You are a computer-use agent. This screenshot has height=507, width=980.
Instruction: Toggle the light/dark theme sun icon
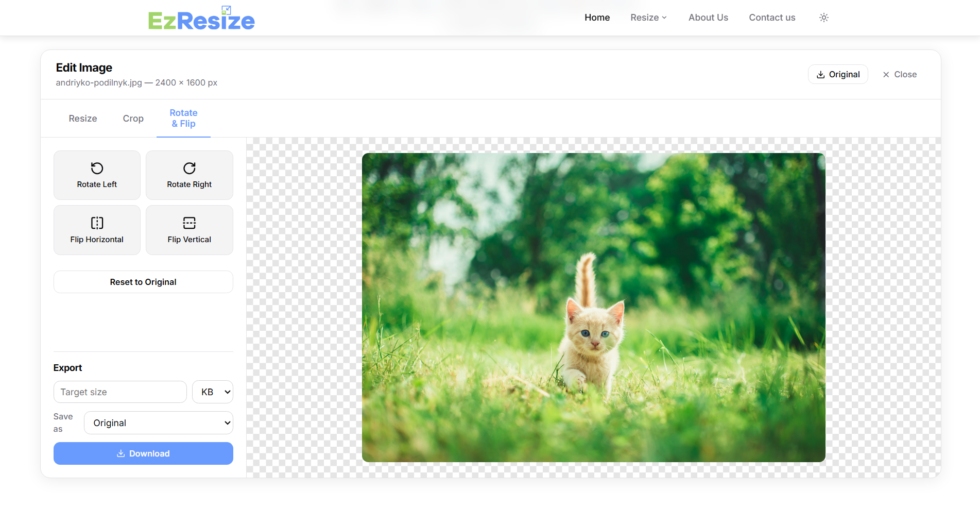tap(824, 18)
